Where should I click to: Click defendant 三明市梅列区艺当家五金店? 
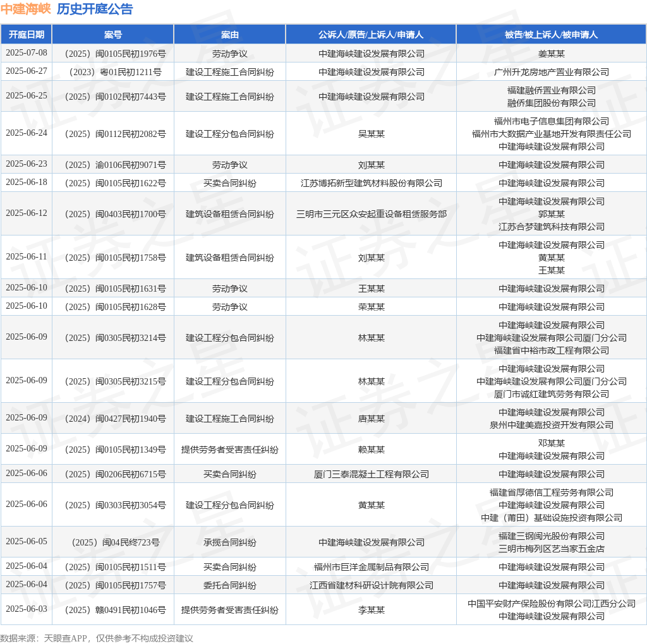[551, 549]
